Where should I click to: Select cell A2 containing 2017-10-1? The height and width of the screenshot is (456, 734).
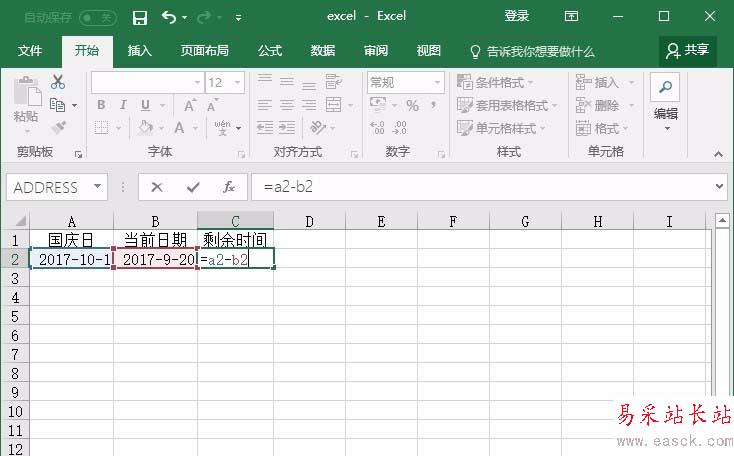(x=71, y=259)
